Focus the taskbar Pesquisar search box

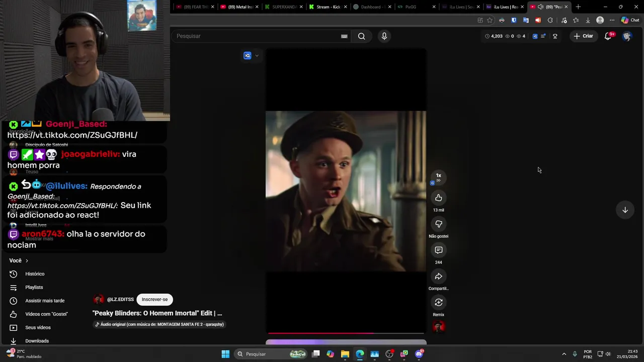click(x=272, y=354)
